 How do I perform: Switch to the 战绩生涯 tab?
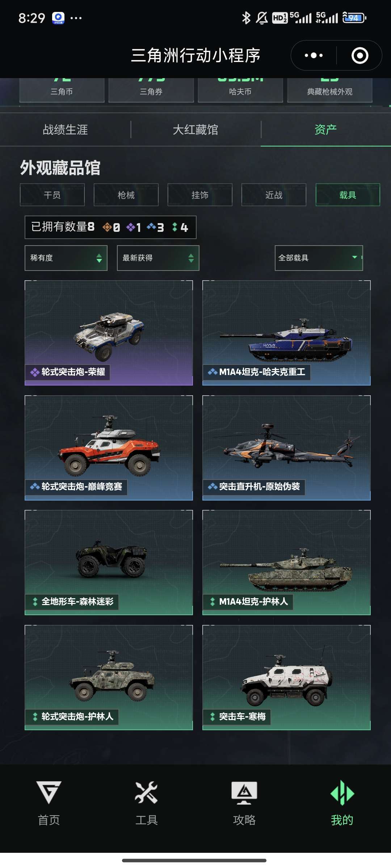65,129
